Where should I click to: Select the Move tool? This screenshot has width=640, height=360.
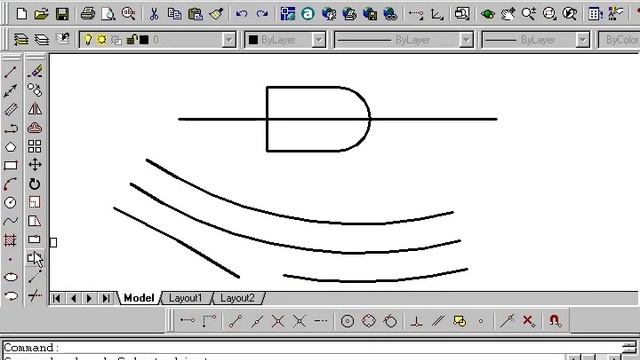(x=35, y=165)
